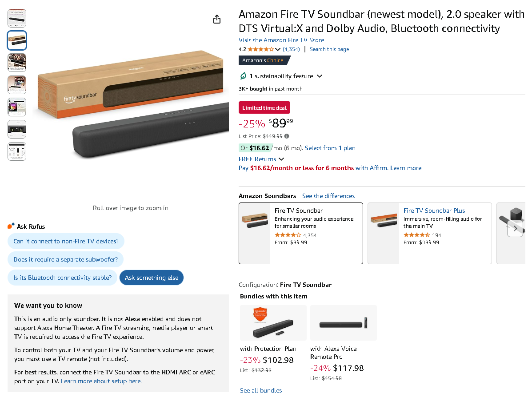The width and height of the screenshot is (532, 397).
Task: Select the second product gallery thumbnail
Action: point(16,40)
